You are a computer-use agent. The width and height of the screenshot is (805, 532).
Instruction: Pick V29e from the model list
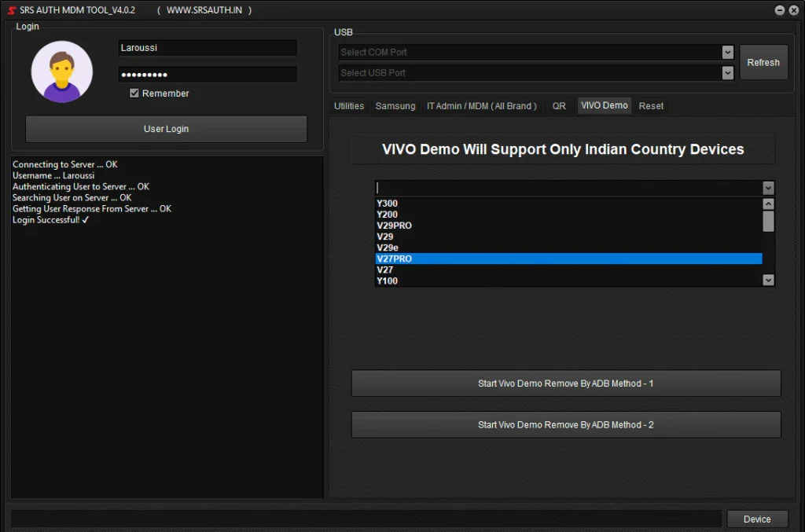(x=569, y=248)
